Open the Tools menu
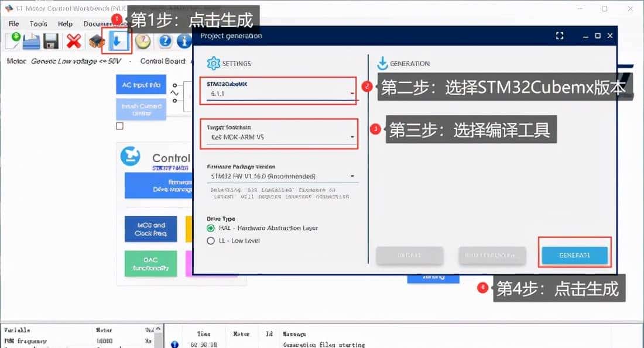Screen dimensions: 644x348 pos(38,24)
